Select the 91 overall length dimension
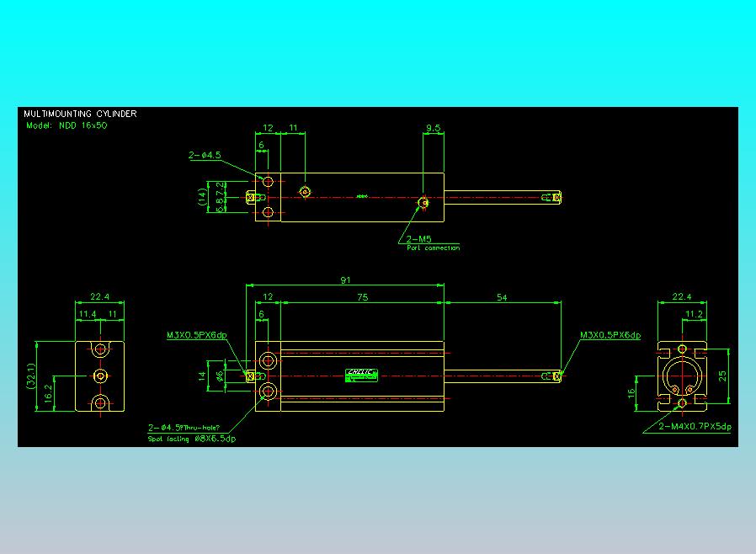Screen dimensions: 756x554 coord(345,280)
